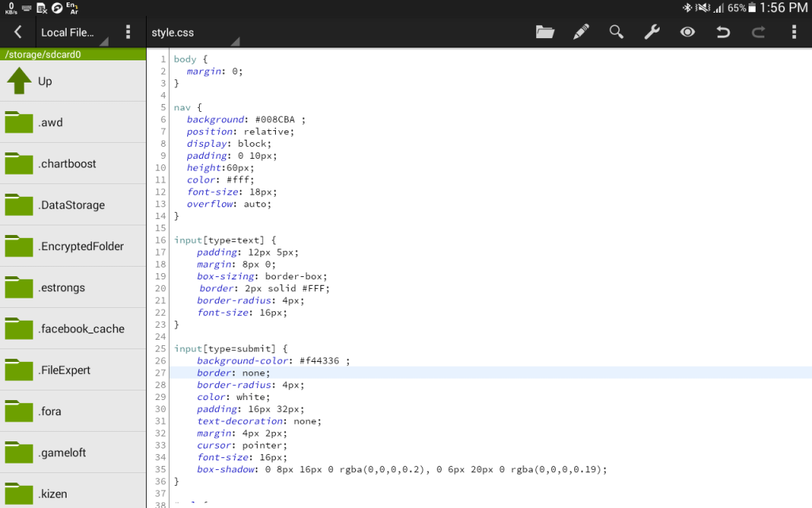The width and height of the screenshot is (812, 508).
Task: Click the 'background-color: #f44336' line
Action: click(x=274, y=361)
